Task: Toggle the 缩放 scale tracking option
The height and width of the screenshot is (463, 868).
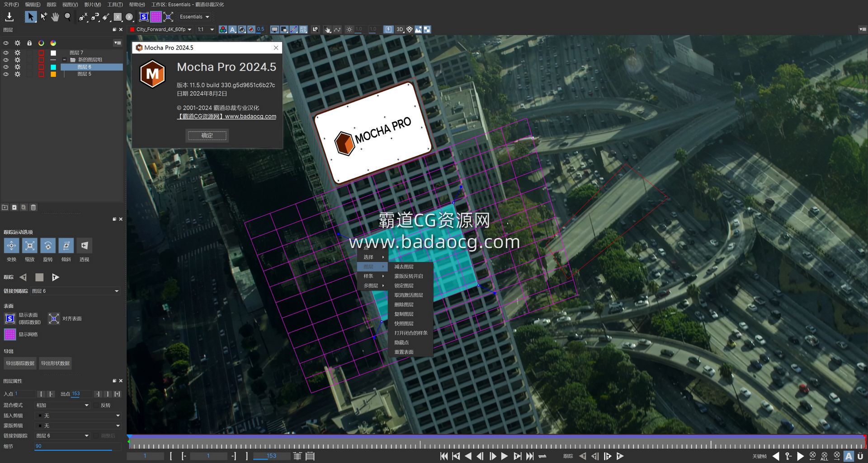Action: point(30,246)
